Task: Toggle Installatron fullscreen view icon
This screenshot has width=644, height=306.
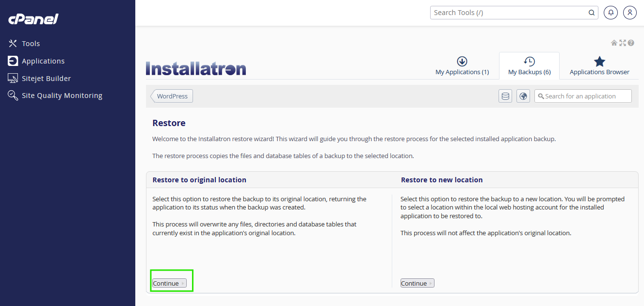Action: click(623, 43)
